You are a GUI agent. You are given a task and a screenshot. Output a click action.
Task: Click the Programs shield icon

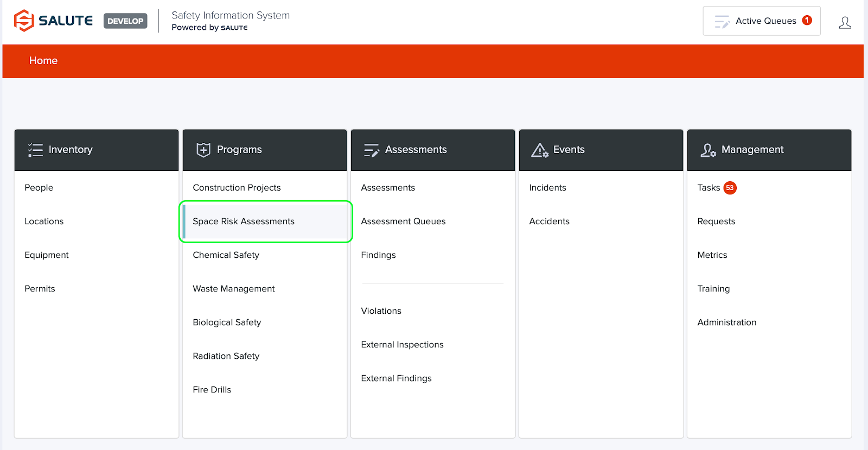(x=203, y=150)
